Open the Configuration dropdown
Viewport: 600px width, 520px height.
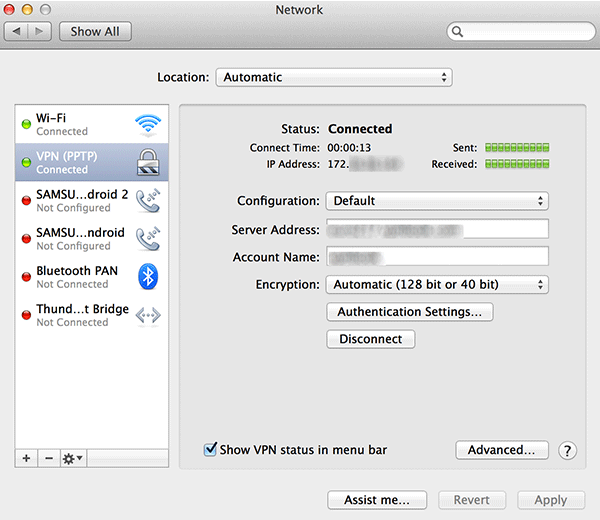click(x=437, y=201)
